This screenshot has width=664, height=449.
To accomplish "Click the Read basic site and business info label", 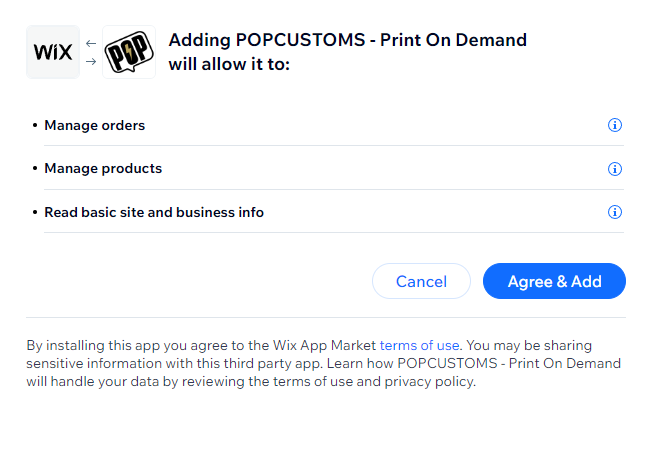I will (x=154, y=212).
